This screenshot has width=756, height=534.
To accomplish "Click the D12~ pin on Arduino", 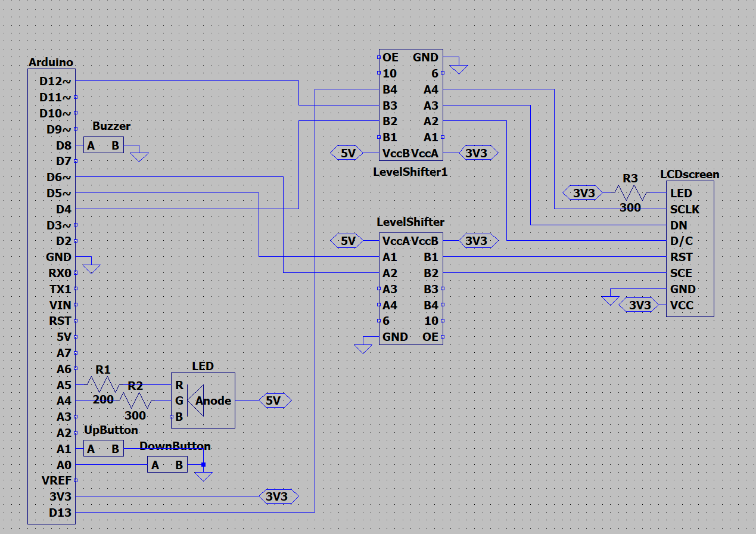I will [55, 80].
